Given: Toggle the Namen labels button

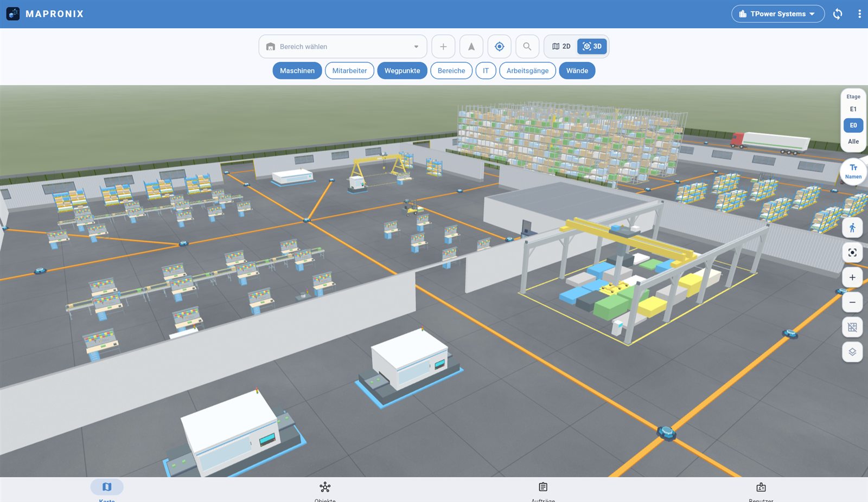Looking at the screenshot, I should [x=853, y=171].
